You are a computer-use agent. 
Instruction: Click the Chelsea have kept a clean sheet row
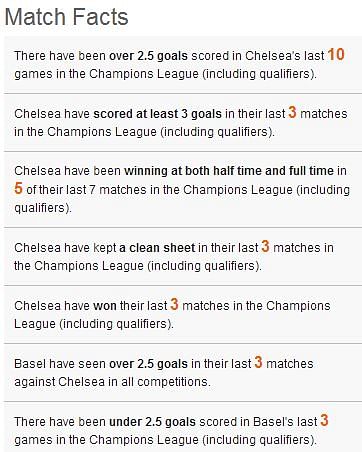pos(183,256)
